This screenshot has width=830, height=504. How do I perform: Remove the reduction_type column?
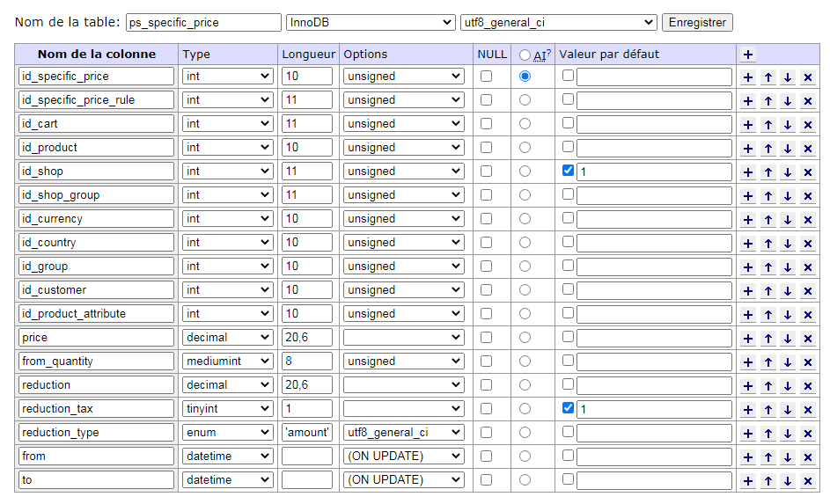point(808,435)
